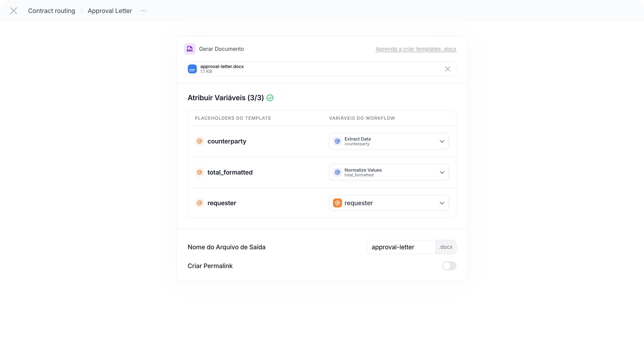
Task: Click the Criar Permalink label
Action: tap(210, 266)
